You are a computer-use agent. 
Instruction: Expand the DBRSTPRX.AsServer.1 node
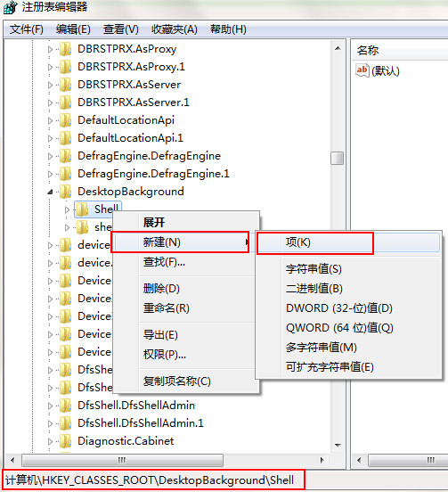[x=50, y=102]
